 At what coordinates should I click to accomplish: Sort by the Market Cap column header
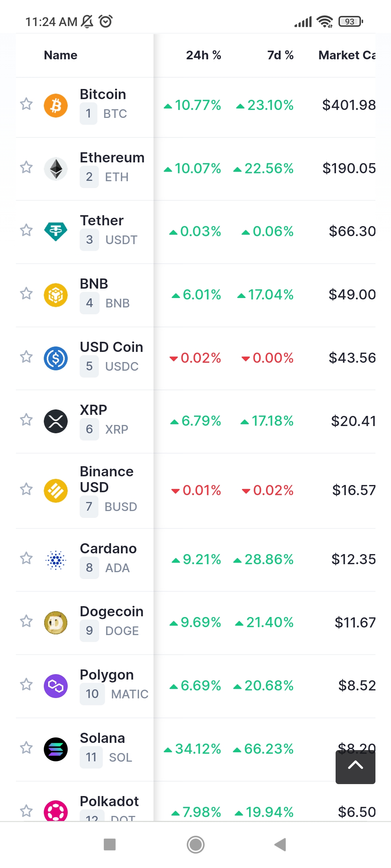point(346,55)
